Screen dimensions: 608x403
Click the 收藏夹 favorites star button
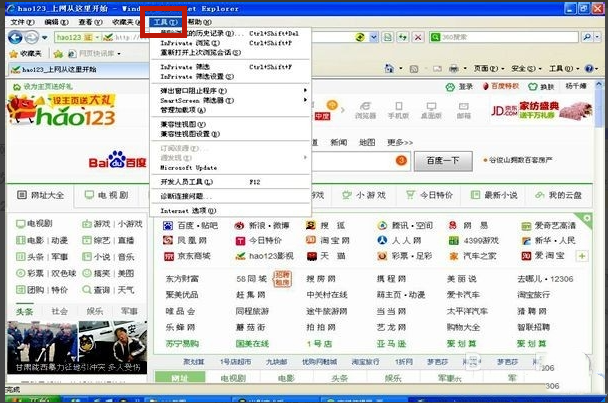click(26, 53)
